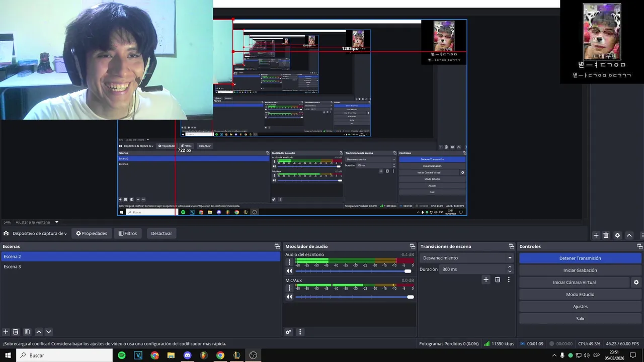Increase Duración with the up stepper arrow
This screenshot has width=644, height=362.
point(510,267)
